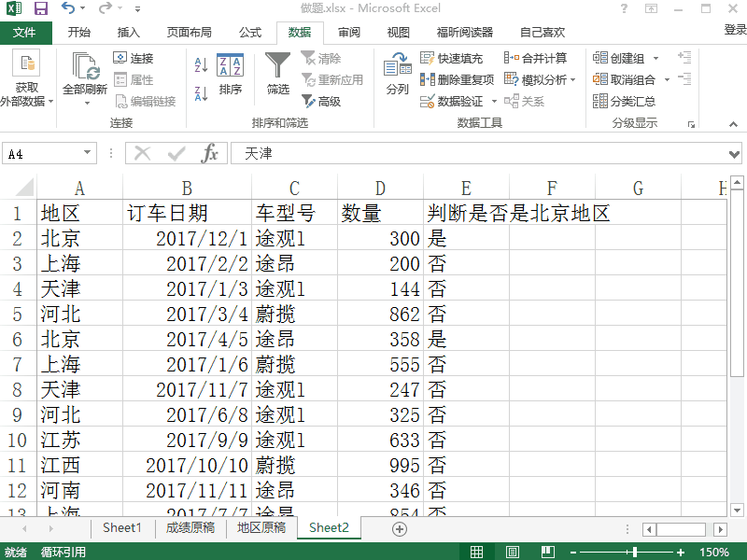747x560 pixels.
Task: Click Sign in (登录) link
Action: click(735, 30)
